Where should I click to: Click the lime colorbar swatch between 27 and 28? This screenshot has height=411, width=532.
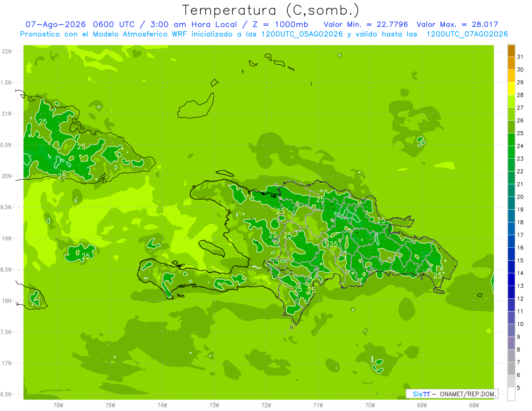511,102
